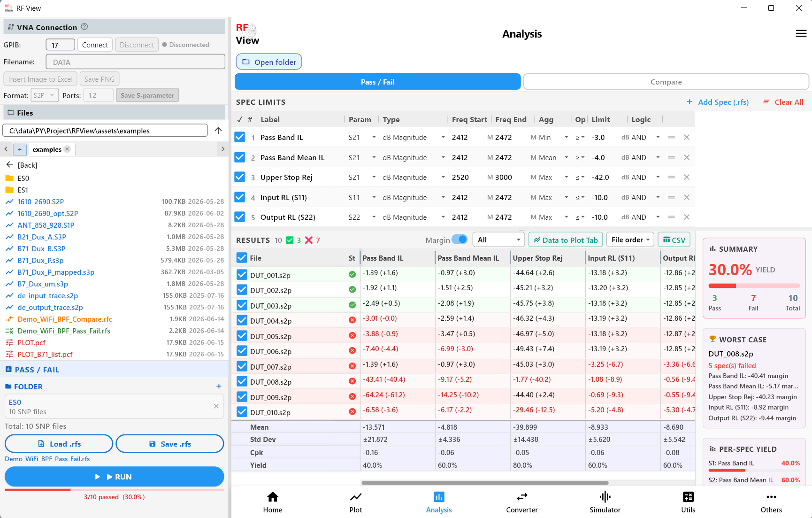Click the 3/10 passed progress bar
Image resolution: width=812 pixels, height=518 pixels.
pos(114,490)
